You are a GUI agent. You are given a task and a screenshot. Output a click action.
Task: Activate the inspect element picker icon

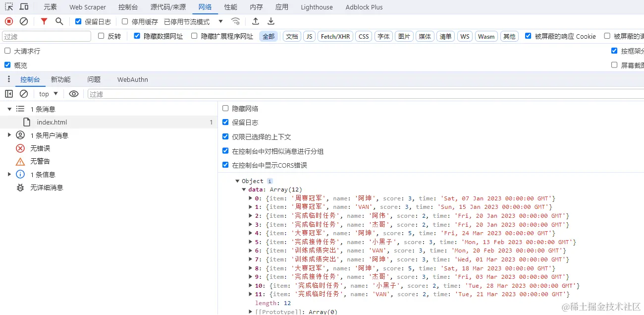(9, 7)
